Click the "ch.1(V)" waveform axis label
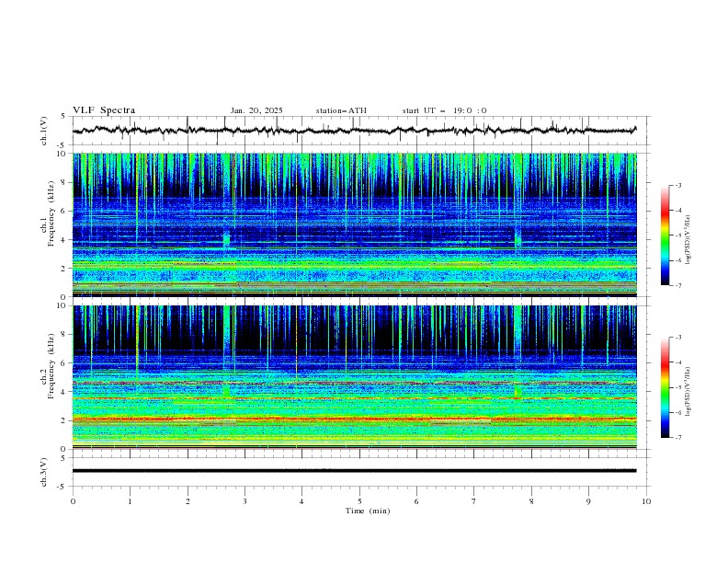Screen dimensions: 728x563 click(x=44, y=131)
